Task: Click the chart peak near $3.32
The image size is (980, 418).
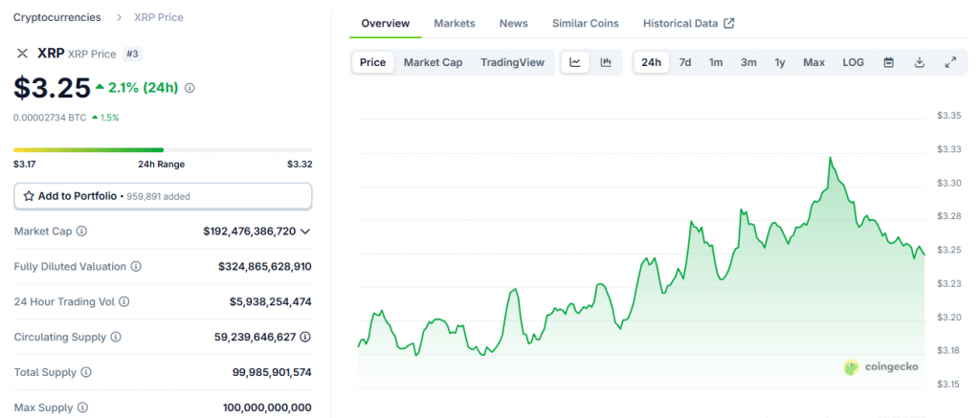Action: (x=830, y=158)
